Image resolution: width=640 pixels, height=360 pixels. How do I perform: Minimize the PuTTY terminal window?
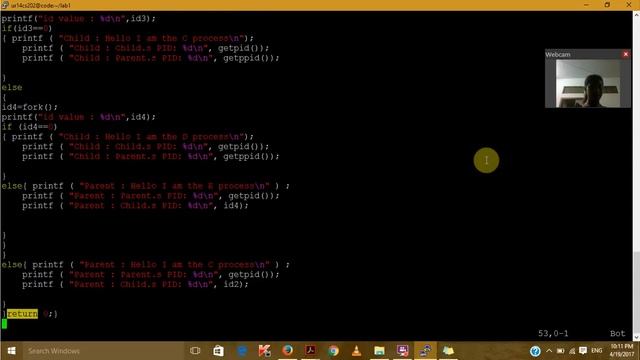(x=587, y=5)
